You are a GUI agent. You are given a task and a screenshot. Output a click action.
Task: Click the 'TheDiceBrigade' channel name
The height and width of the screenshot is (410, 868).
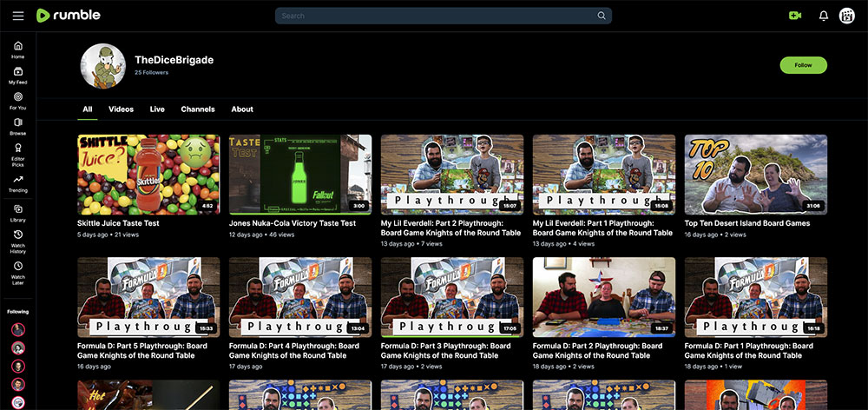click(174, 60)
